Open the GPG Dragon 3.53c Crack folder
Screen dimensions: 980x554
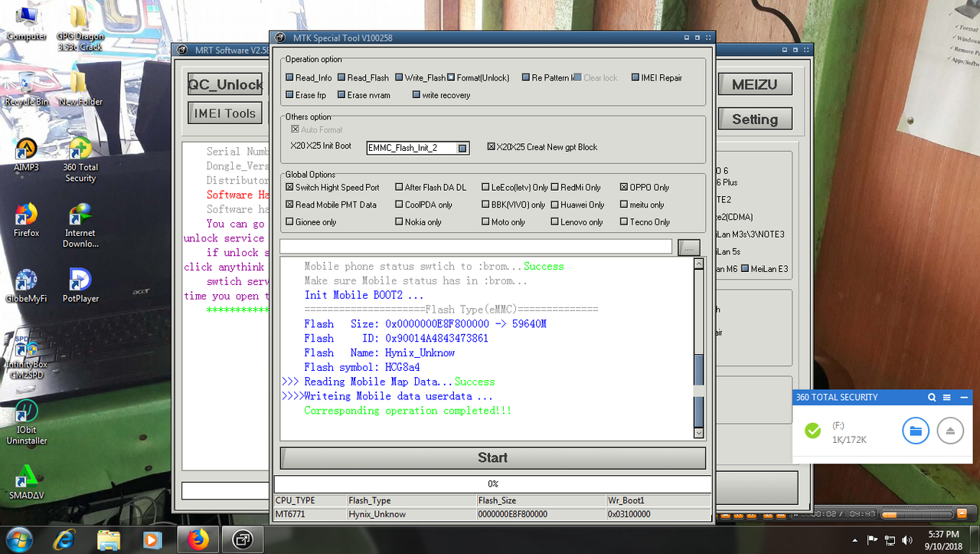point(80,28)
